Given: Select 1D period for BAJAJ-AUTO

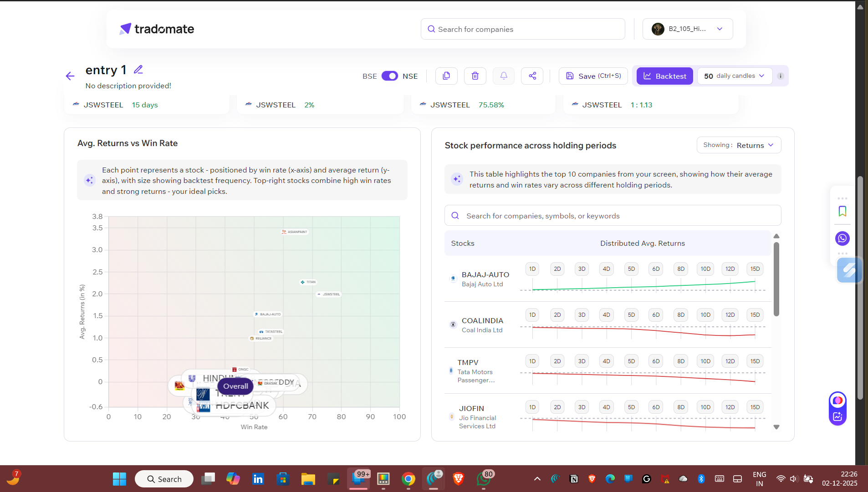Looking at the screenshot, I should click(x=532, y=269).
